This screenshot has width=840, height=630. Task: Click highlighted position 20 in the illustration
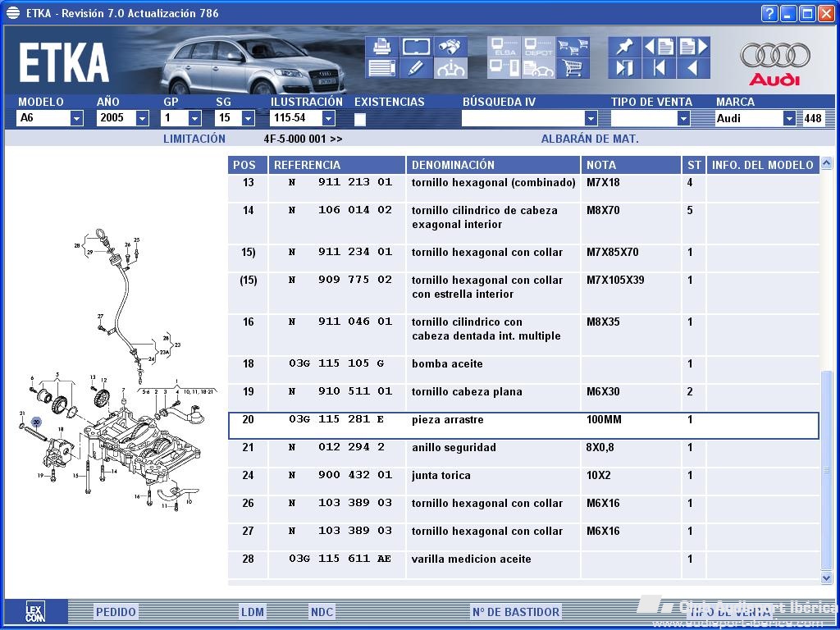pyautogui.click(x=36, y=422)
